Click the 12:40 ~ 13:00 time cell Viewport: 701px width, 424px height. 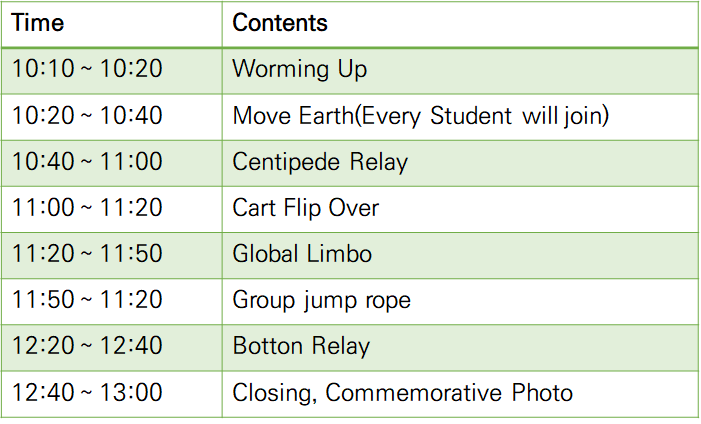point(87,393)
